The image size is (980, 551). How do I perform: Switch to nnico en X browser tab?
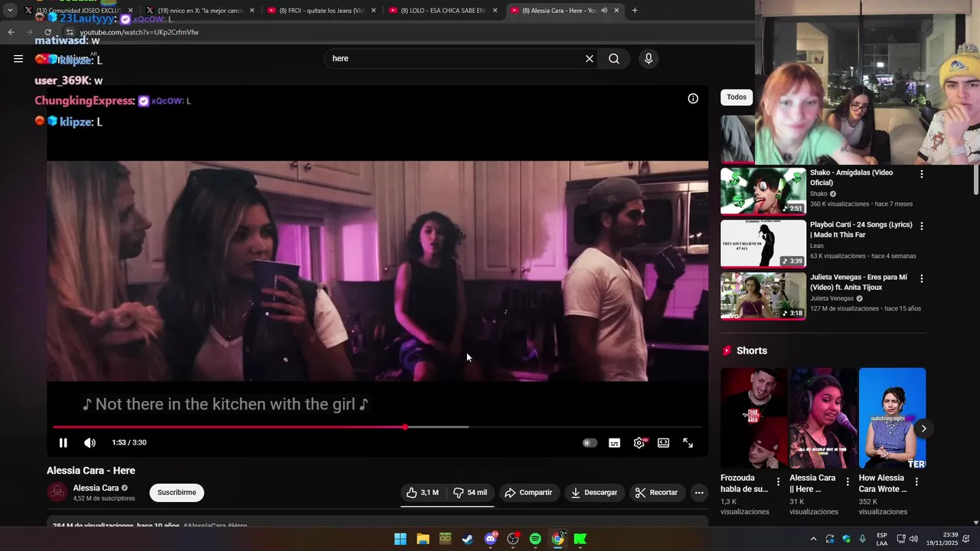(199, 11)
